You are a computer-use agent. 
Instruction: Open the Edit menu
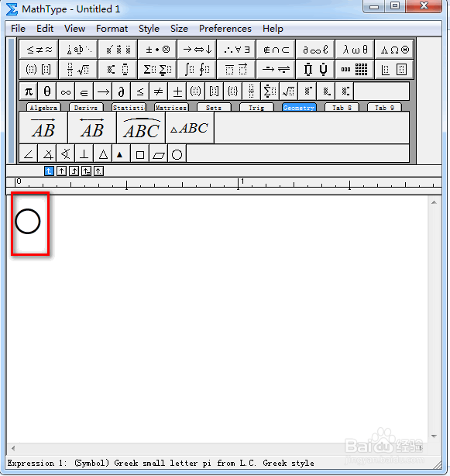point(45,29)
